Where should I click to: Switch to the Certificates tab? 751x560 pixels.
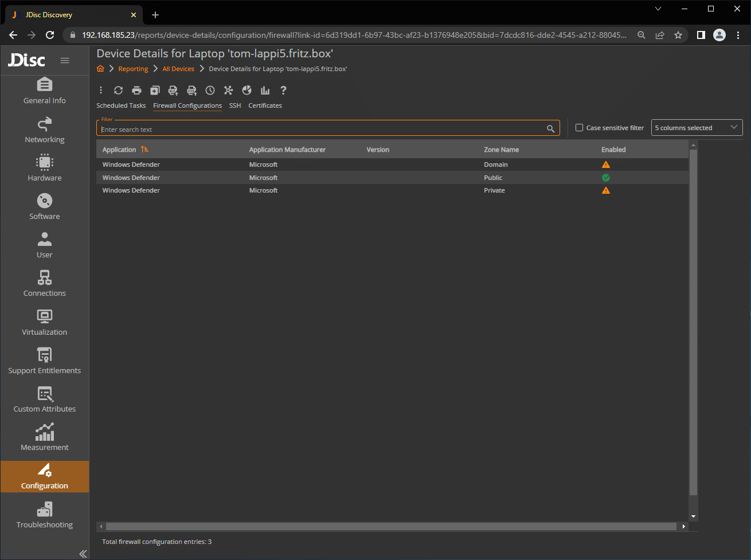tap(265, 105)
